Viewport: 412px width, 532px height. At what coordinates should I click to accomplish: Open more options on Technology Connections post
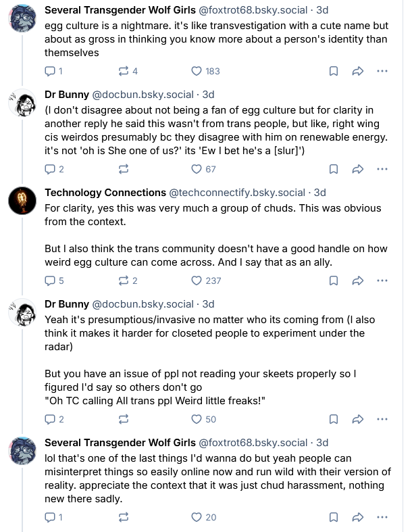(x=382, y=281)
